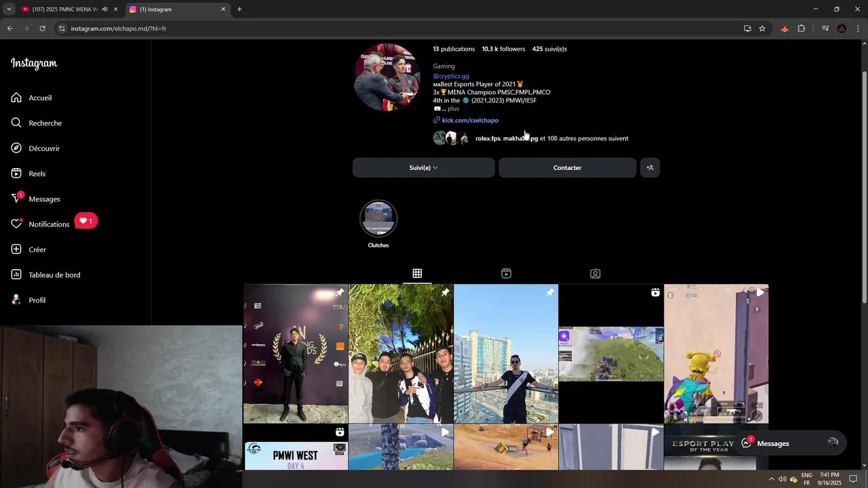Click the similar accounts suggestion icon button
This screenshot has height=488, width=868.
[650, 167]
